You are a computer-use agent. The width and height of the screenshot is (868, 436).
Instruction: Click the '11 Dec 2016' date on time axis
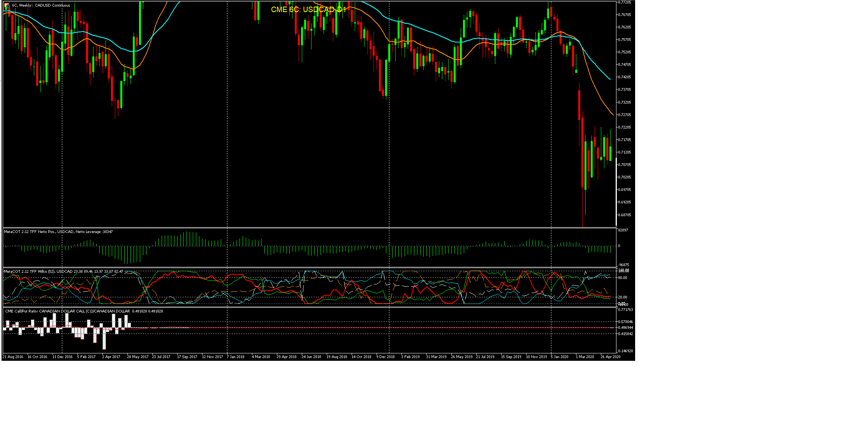(62, 357)
